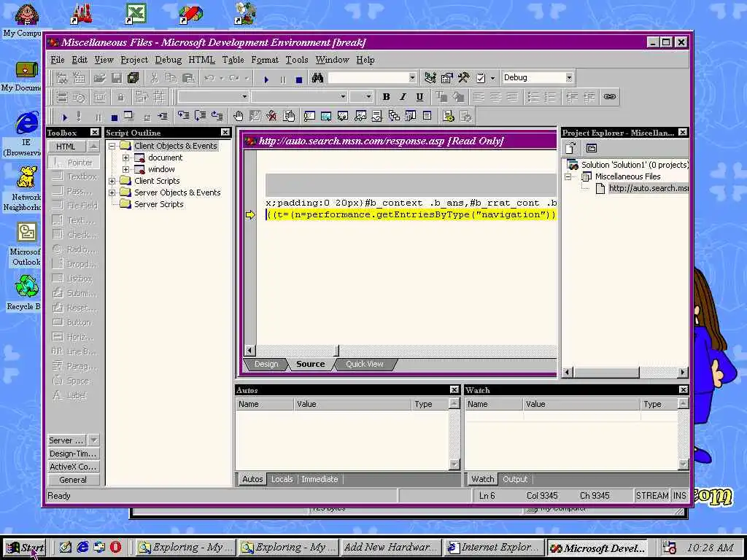
Task: Open the Server toolbox section
Action: pyautogui.click(x=67, y=440)
